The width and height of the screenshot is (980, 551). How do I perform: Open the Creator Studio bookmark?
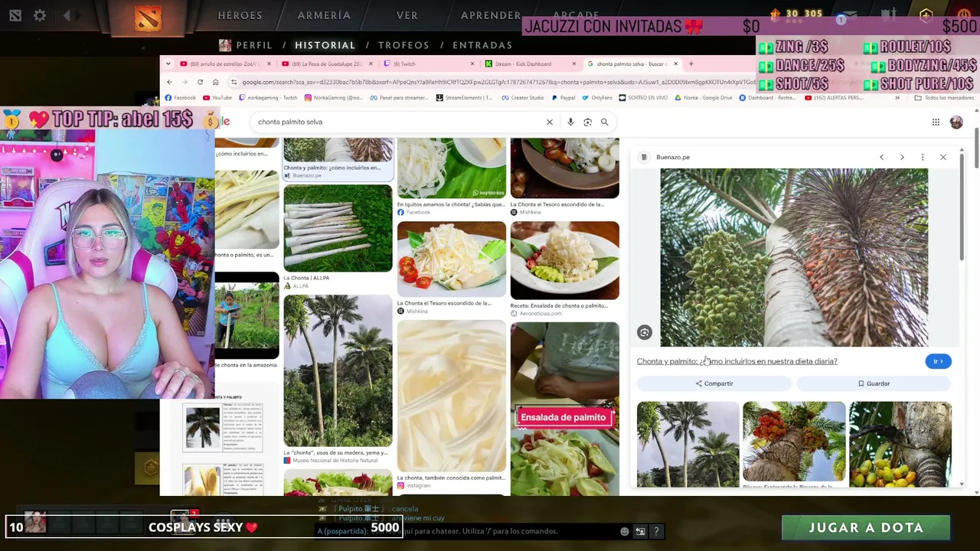pyautogui.click(x=523, y=98)
